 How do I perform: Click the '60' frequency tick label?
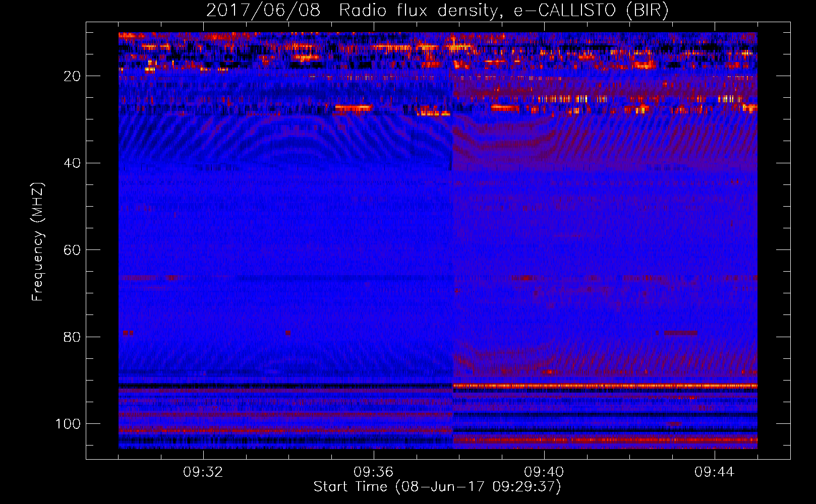click(x=72, y=250)
